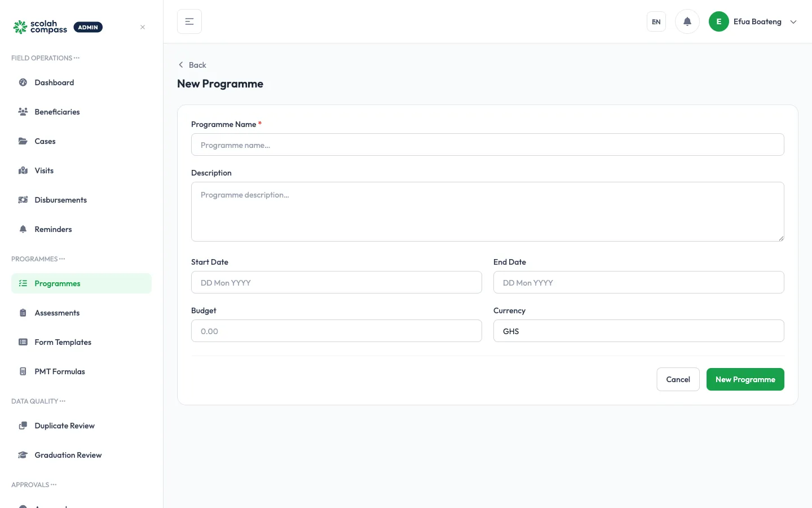Close the sidebar with X icon

coord(143,27)
